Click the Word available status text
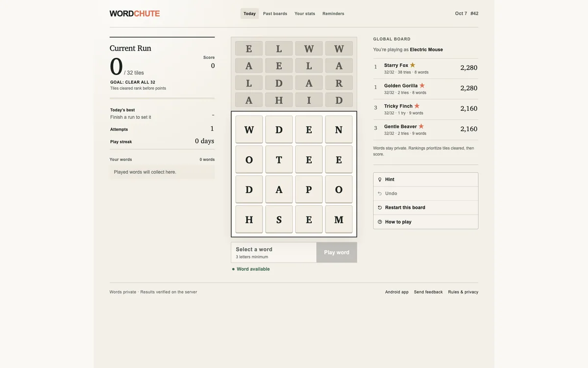 (253, 269)
